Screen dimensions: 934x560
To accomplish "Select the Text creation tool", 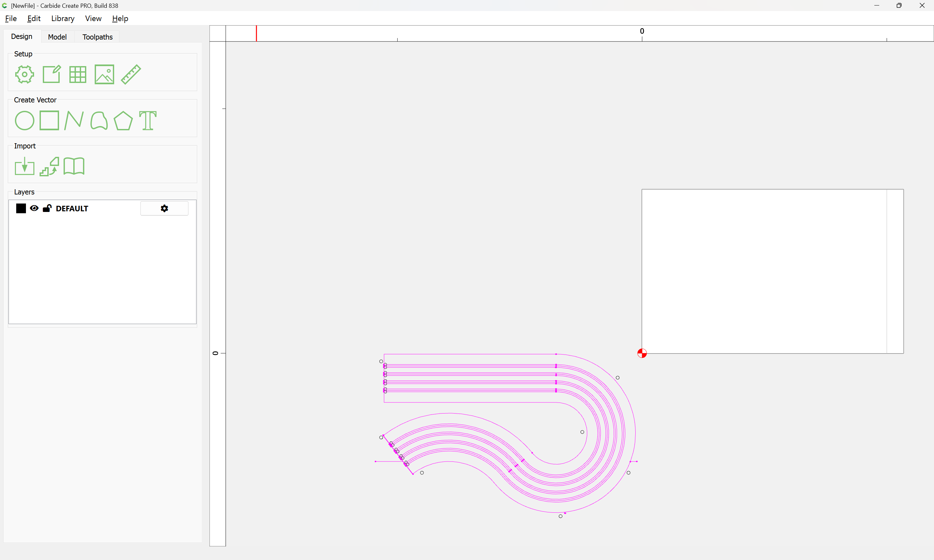I will (x=148, y=121).
